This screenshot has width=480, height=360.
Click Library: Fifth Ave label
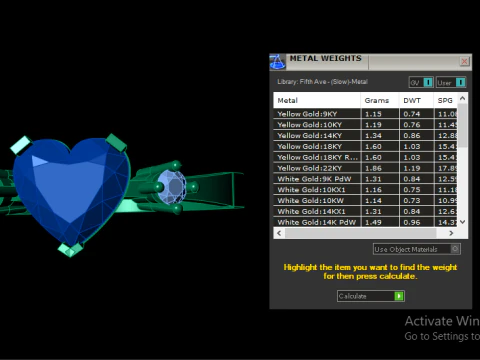point(322,82)
